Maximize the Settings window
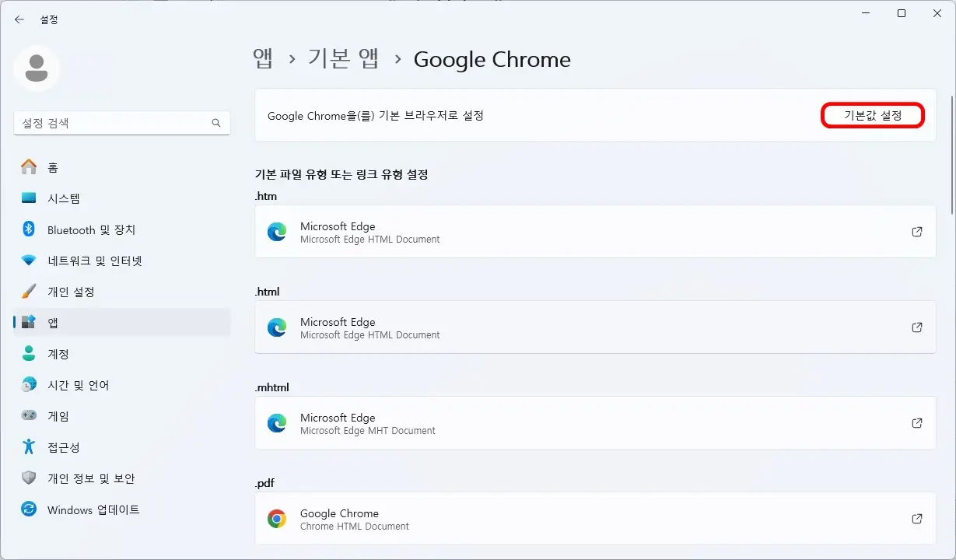 (902, 13)
